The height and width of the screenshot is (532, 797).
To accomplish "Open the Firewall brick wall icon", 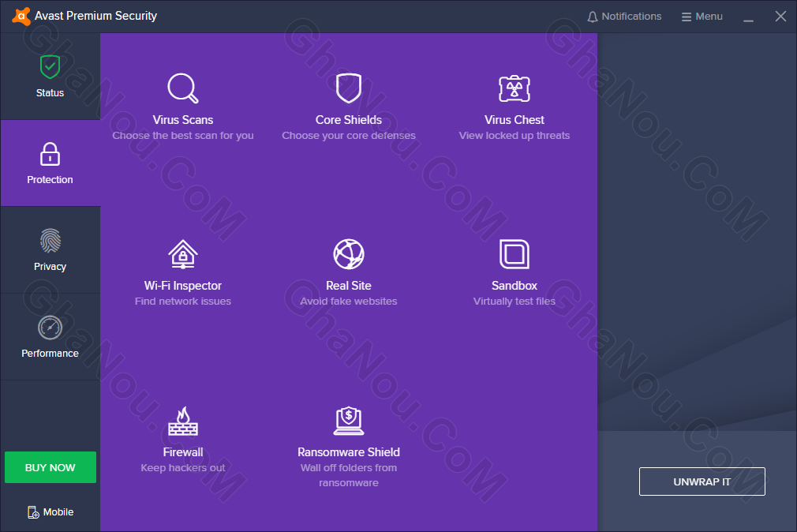I will (183, 421).
